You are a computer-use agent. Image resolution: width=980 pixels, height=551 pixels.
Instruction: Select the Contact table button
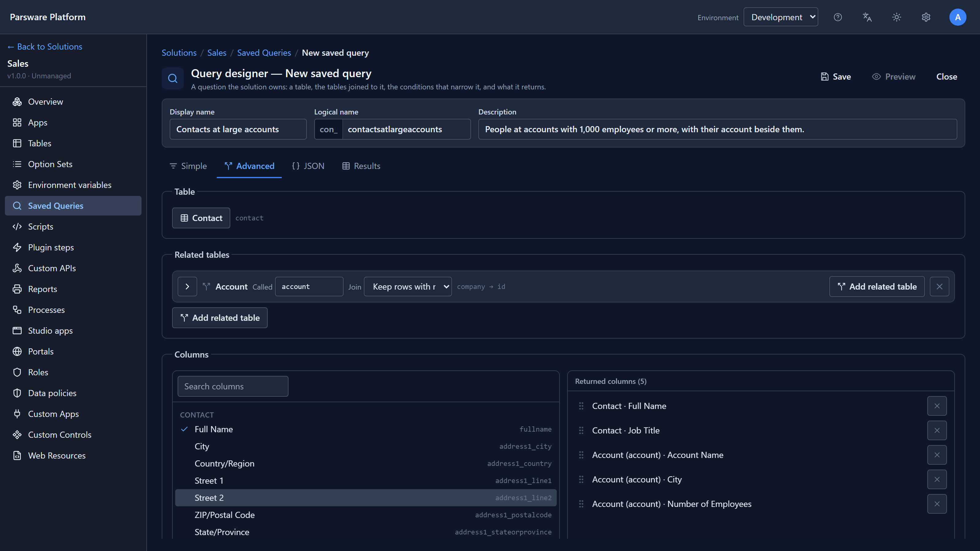pos(201,218)
